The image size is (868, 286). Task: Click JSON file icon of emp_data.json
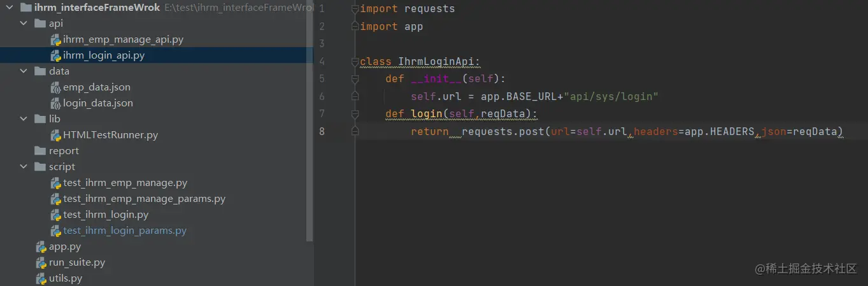(x=56, y=87)
